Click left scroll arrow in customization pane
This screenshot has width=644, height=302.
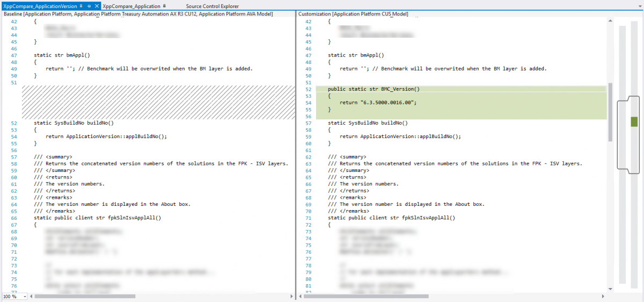click(300, 296)
